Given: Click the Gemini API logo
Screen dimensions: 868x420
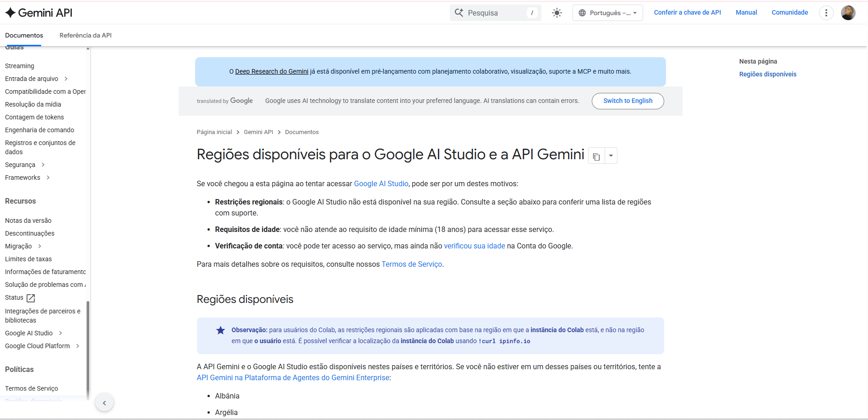Looking at the screenshot, I should tap(39, 13).
